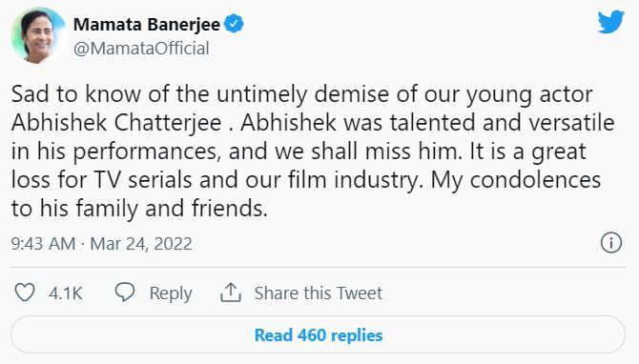Open the tweet info icon
This screenshot has height=364, width=639.
pos(611,243)
